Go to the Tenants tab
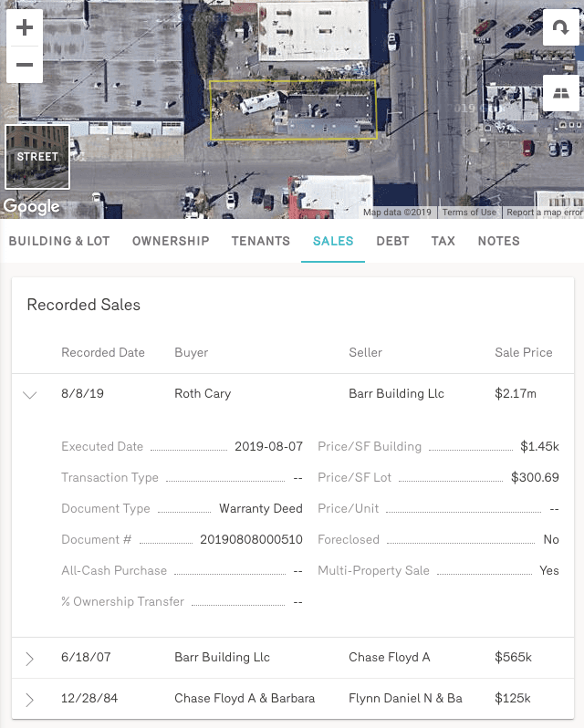Viewport: 584px width, 728px height. click(x=260, y=241)
